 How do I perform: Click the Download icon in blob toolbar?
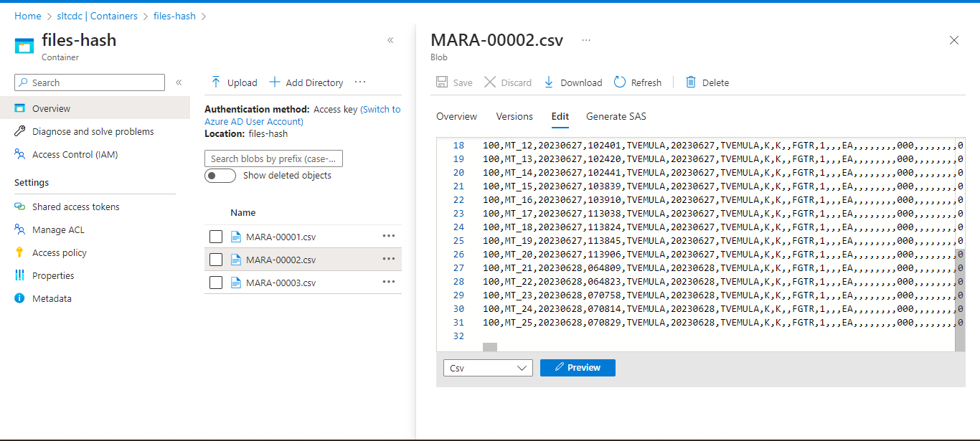(549, 82)
